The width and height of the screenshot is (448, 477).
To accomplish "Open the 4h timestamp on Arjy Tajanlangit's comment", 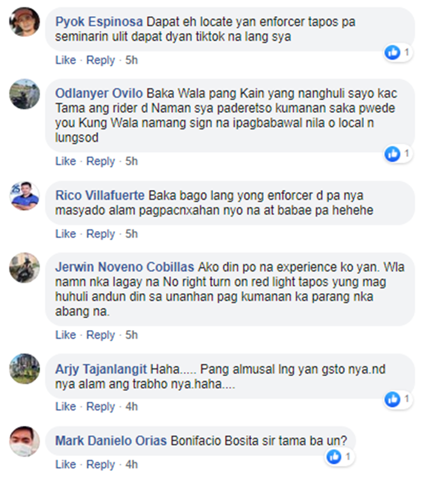I will click(x=131, y=407).
